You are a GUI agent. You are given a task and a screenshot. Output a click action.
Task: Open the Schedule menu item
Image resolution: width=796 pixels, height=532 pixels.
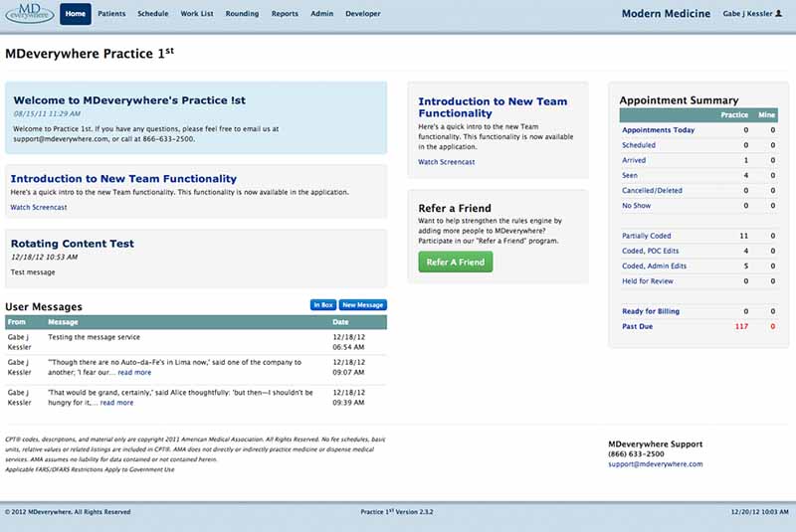153,14
